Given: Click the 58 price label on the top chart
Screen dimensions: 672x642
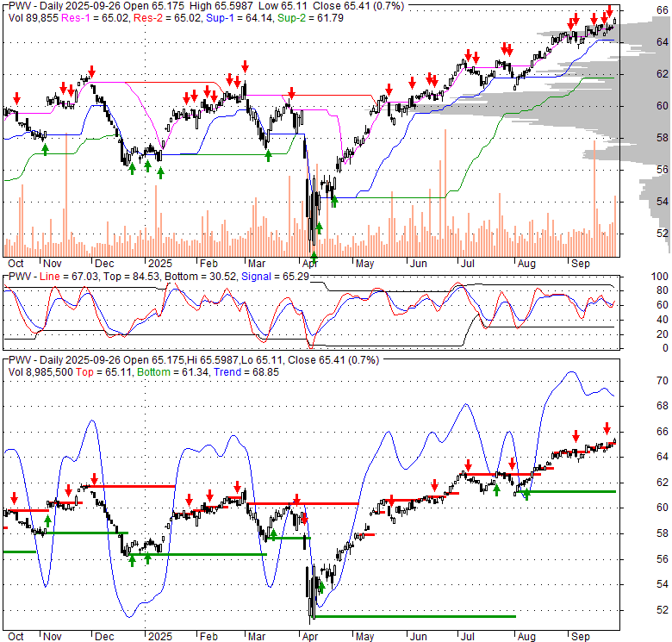Looking at the screenshot, I should point(663,138).
